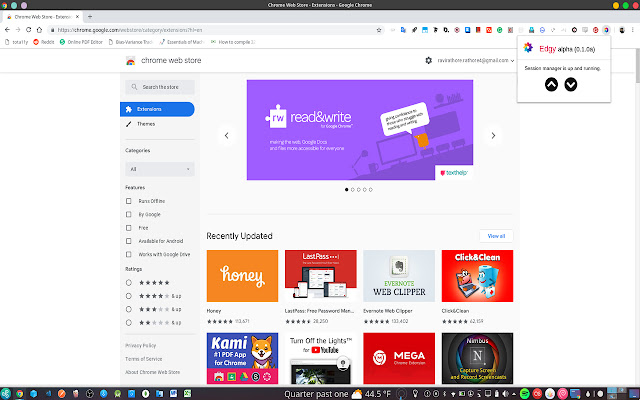Open browser home page icon

click(x=39, y=30)
